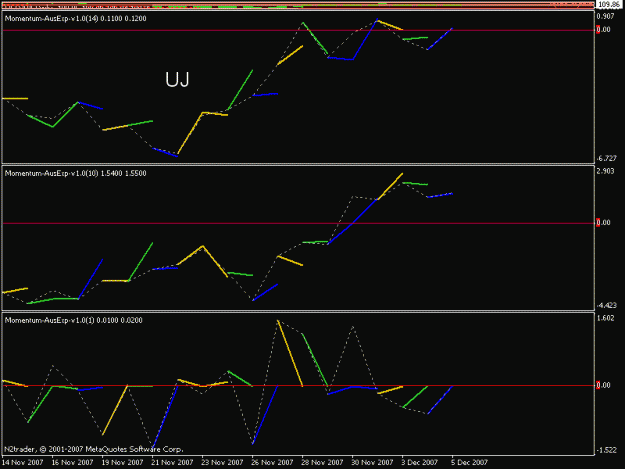Click the 19 Nov 2007 date label
Image resolution: width=625 pixels, height=469 pixels.
[122, 462]
